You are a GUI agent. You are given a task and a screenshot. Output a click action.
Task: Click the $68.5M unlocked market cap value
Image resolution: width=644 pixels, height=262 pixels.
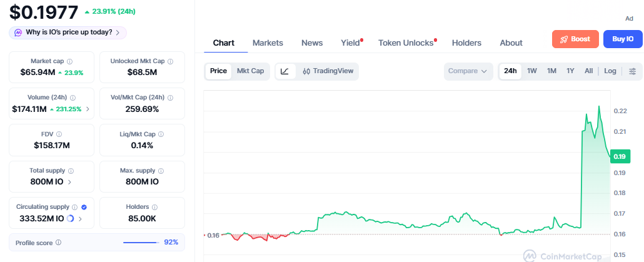tap(142, 73)
